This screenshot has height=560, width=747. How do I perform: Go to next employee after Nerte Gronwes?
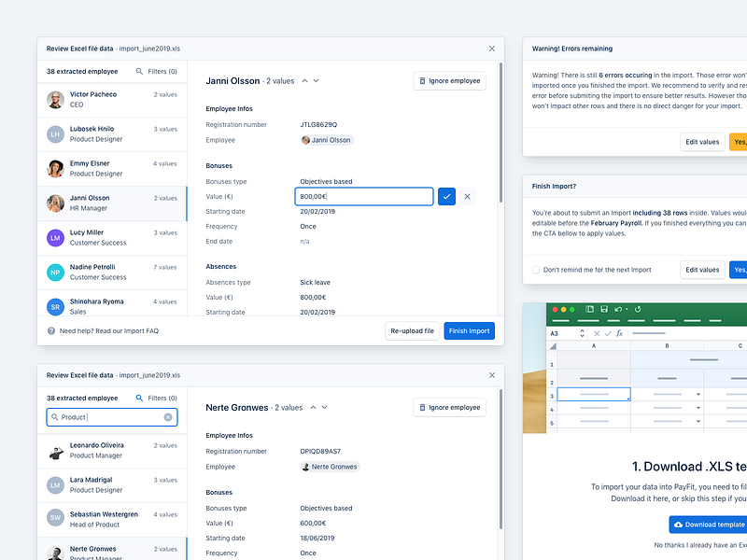click(x=324, y=408)
